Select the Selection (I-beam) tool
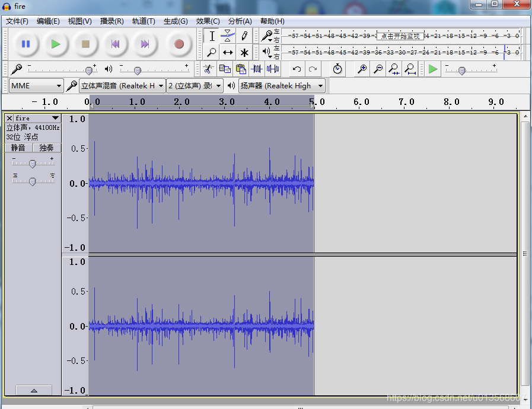532x409 pixels. coord(212,36)
